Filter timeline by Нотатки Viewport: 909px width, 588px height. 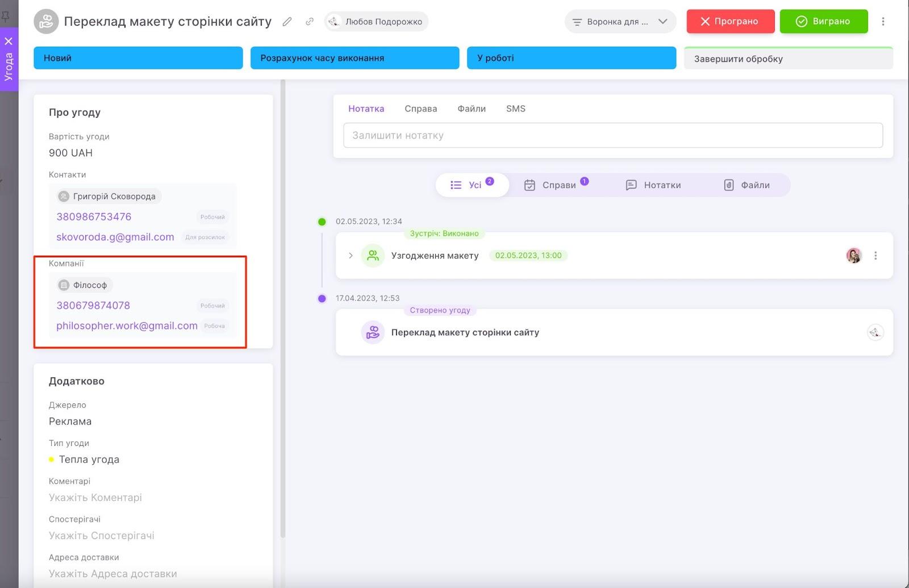[653, 185]
